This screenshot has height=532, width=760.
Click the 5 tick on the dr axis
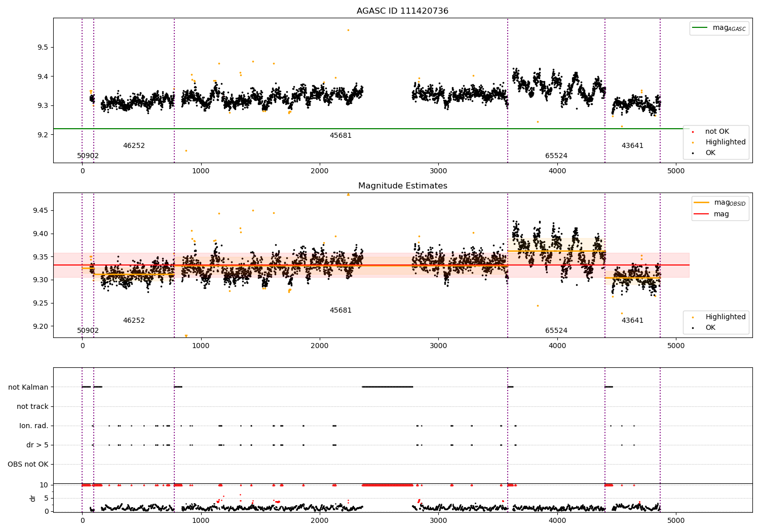click(47, 499)
